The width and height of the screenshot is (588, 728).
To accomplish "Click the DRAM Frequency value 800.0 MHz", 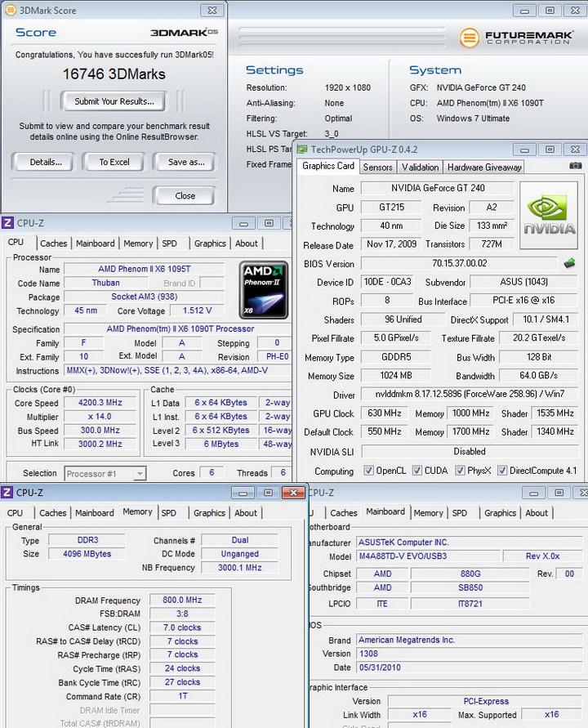I will (182, 600).
